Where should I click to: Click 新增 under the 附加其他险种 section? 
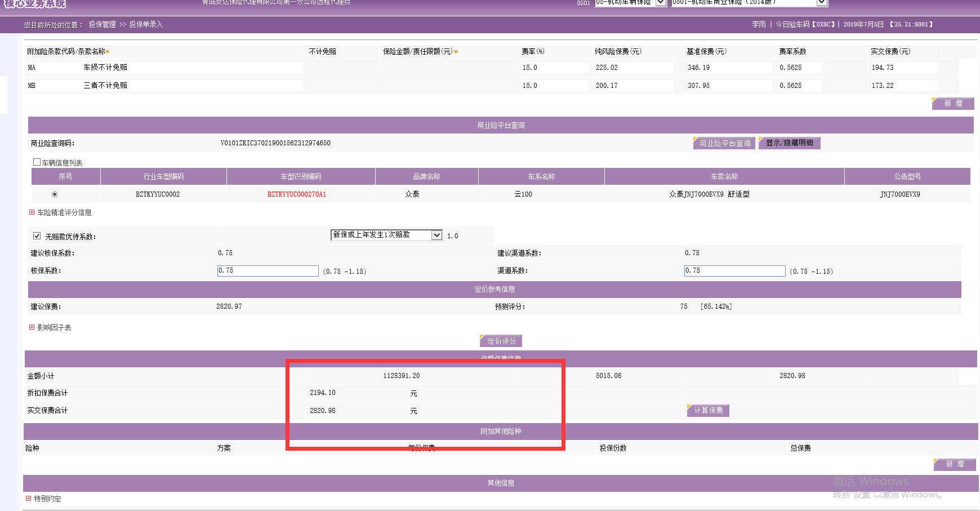coord(954,464)
